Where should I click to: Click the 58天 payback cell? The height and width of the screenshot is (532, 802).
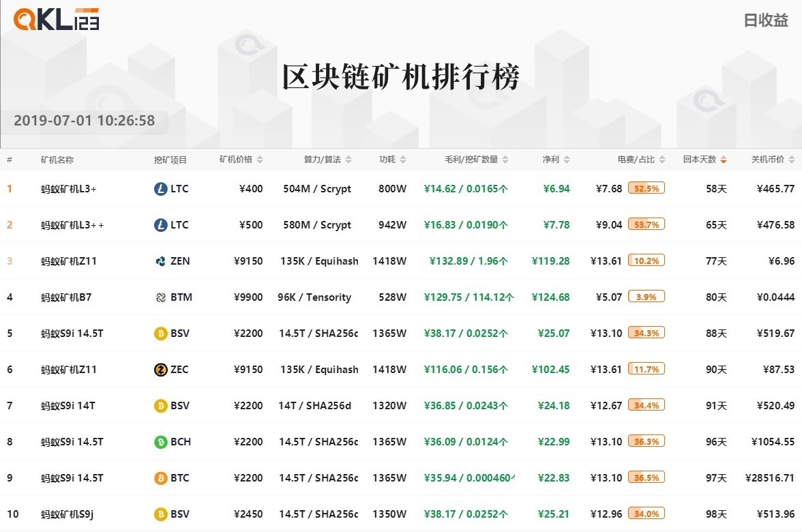716,189
